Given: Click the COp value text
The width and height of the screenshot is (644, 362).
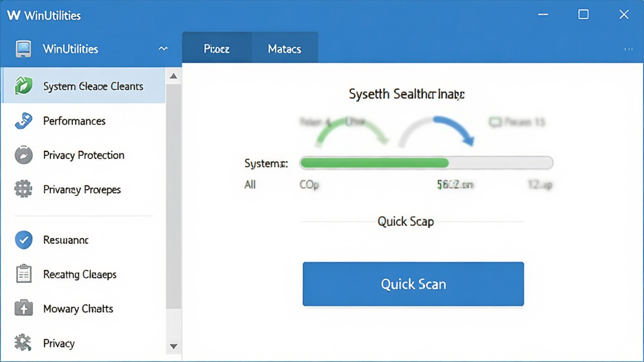Looking at the screenshot, I should pyautogui.click(x=309, y=185).
